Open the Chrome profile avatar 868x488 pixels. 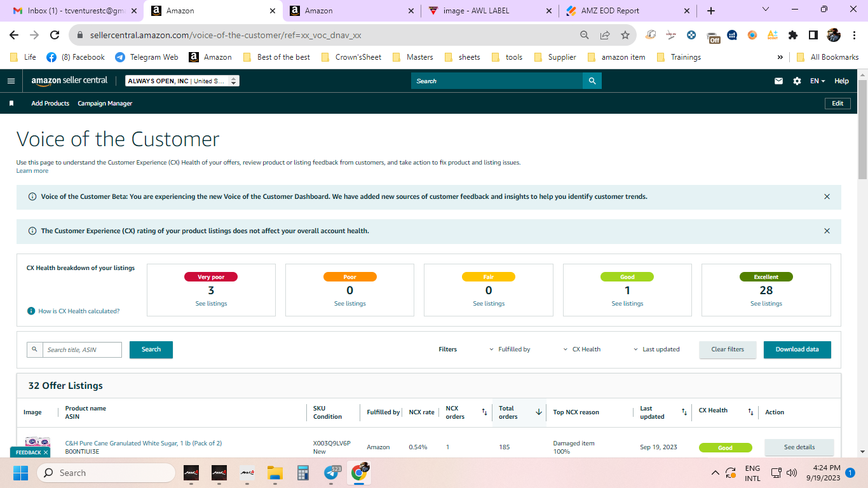834,35
